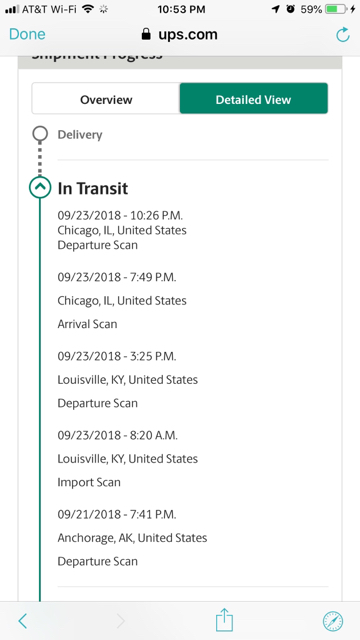Tap the Anchorage, AK Departure Scan entry

pyautogui.click(x=132, y=538)
